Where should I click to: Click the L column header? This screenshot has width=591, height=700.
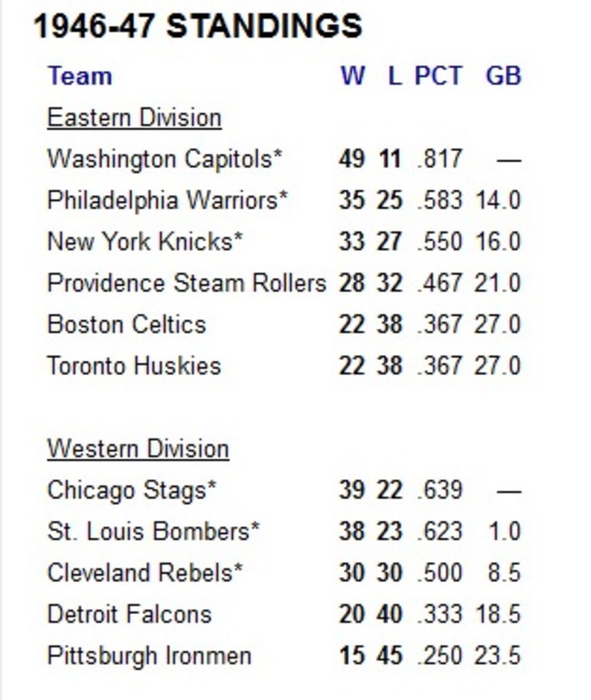click(394, 76)
